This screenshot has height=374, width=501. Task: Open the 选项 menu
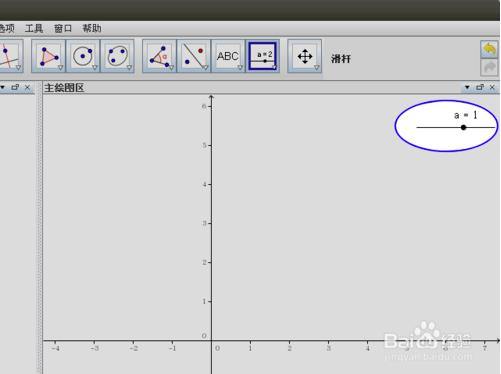(7, 29)
